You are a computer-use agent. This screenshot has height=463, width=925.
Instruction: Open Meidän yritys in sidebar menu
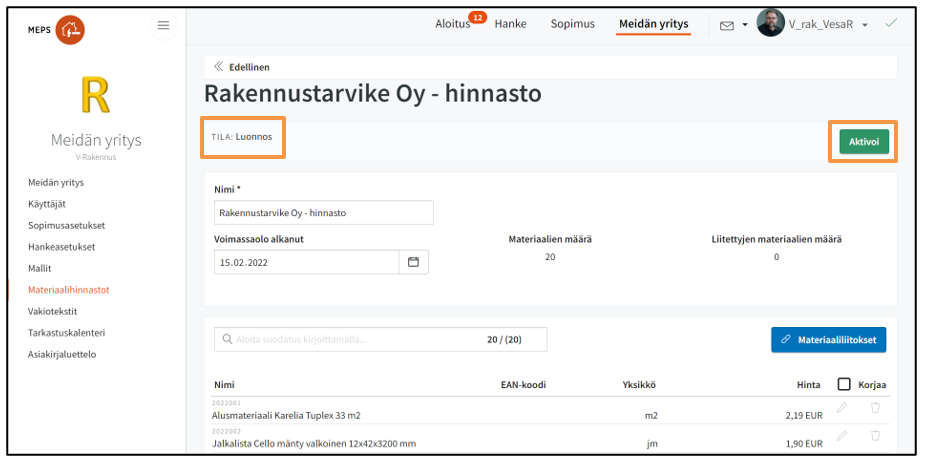click(x=56, y=182)
